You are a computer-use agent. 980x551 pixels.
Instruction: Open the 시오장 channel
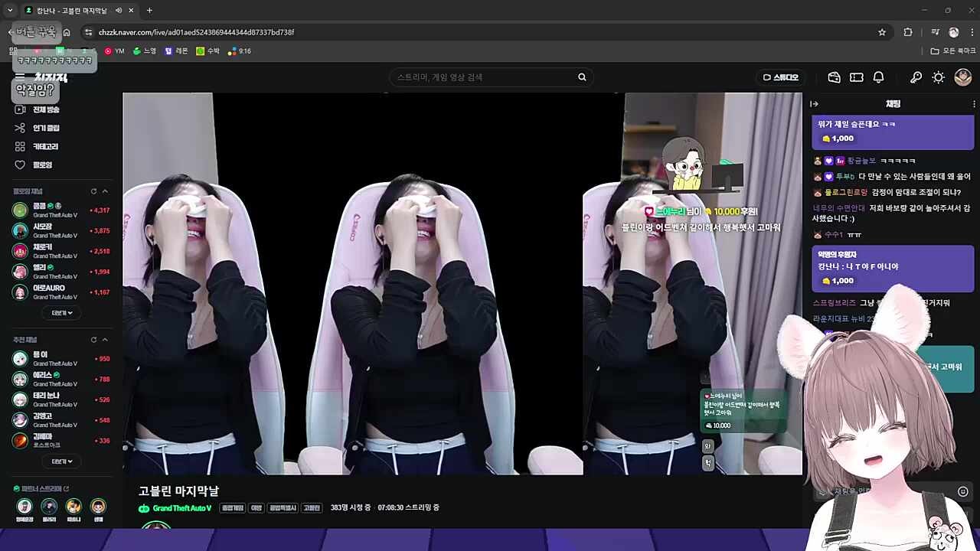coord(61,230)
